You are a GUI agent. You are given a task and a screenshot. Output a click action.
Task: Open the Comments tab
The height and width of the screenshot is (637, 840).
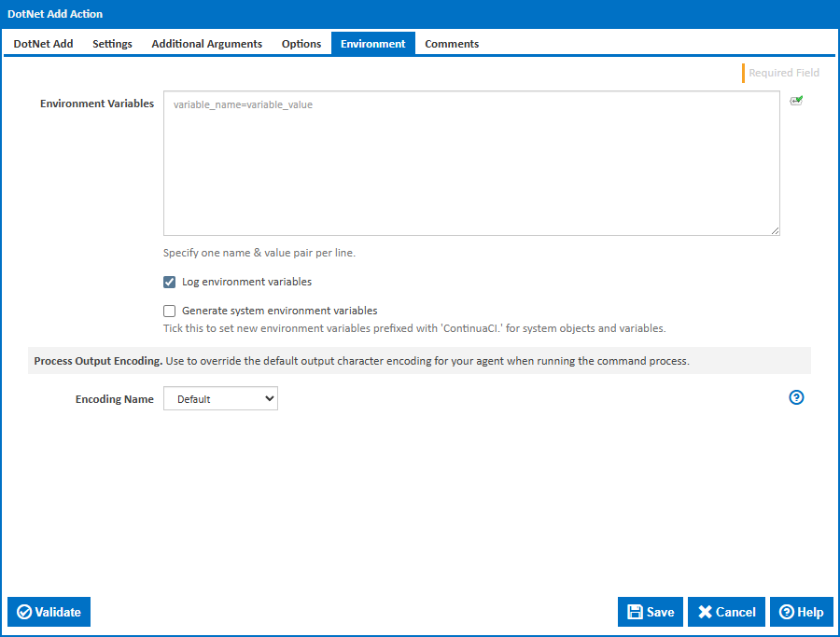[452, 43]
